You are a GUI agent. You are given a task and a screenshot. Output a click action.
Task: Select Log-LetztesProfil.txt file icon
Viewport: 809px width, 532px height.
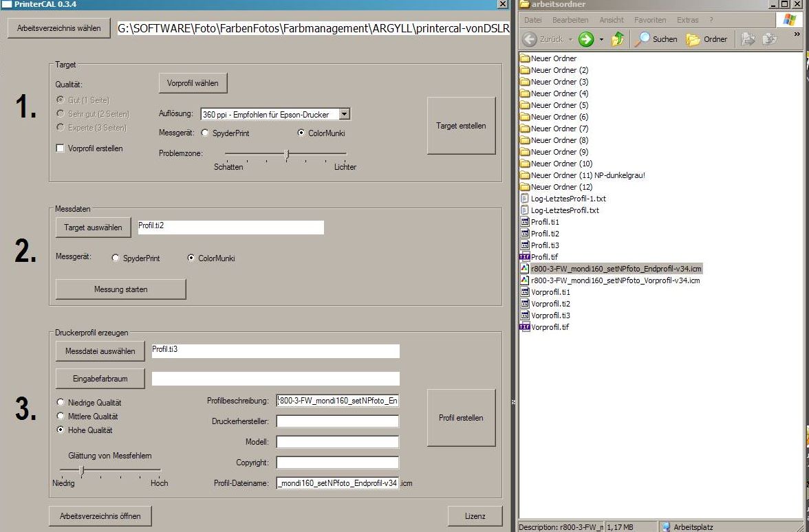pyautogui.click(x=525, y=210)
